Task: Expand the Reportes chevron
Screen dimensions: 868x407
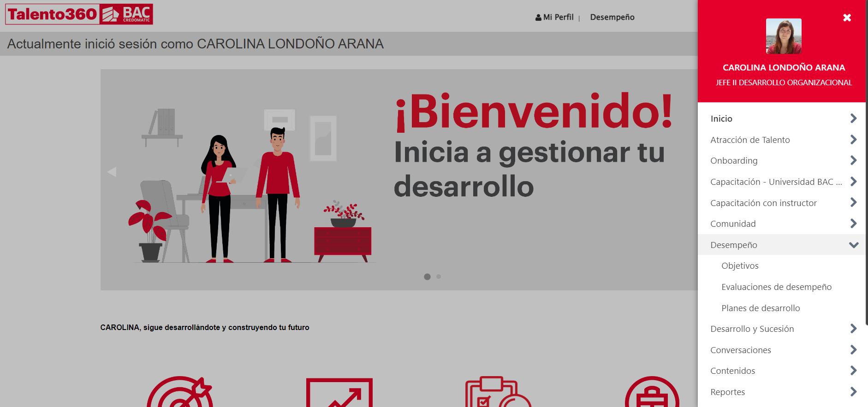Action: tap(853, 392)
